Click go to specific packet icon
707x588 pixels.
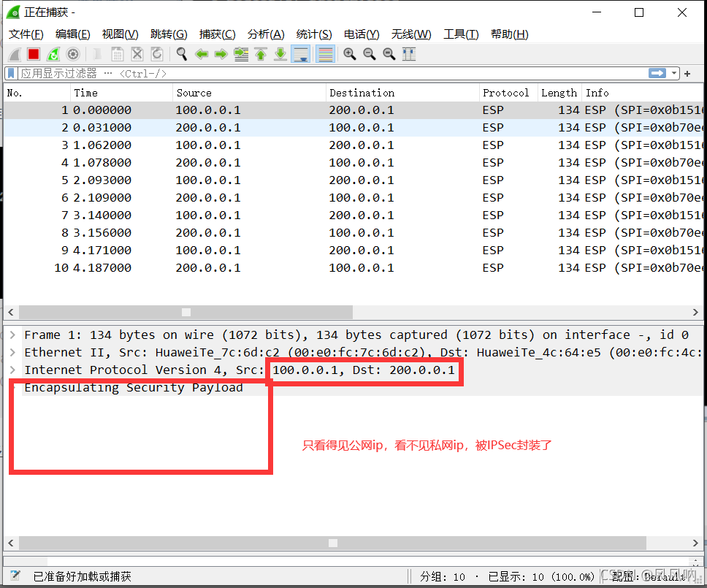(241, 55)
